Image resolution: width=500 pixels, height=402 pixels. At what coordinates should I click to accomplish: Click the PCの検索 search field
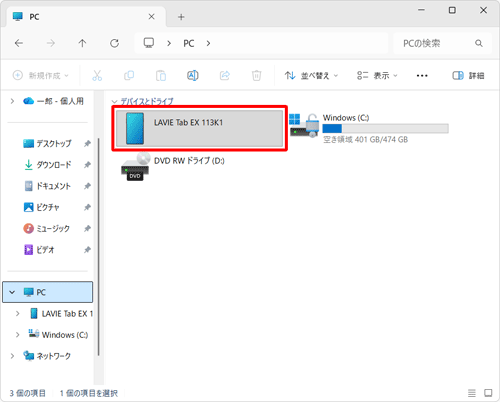point(442,43)
